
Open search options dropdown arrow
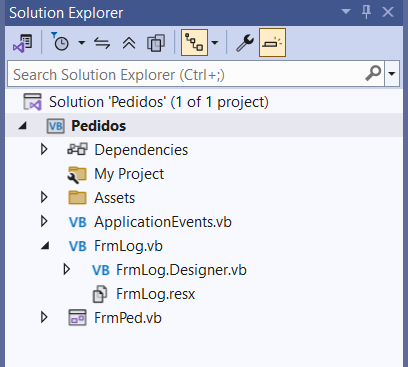pyautogui.click(x=392, y=74)
